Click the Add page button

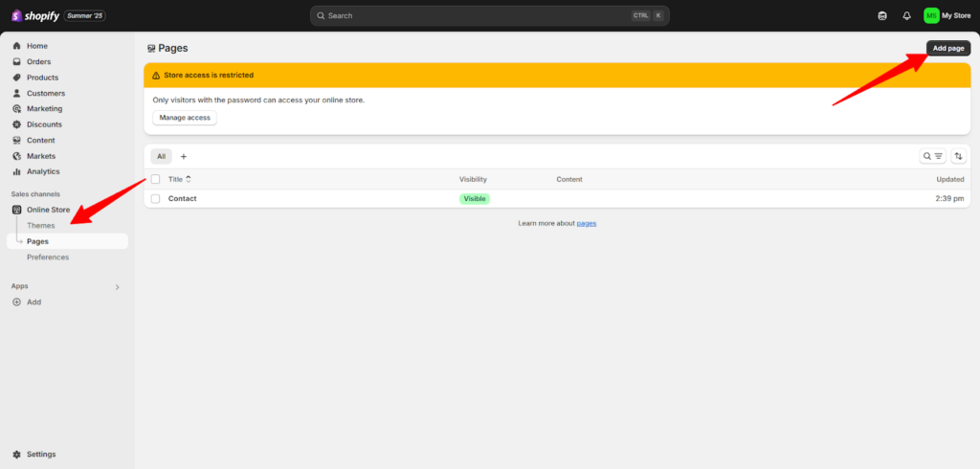point(947,48)
